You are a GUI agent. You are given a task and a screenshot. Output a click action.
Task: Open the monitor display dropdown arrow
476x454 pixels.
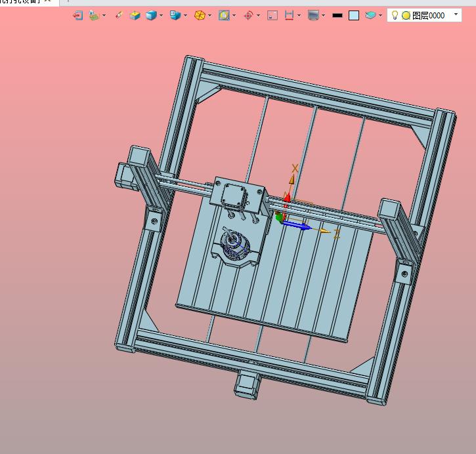[x=323, y=16]
